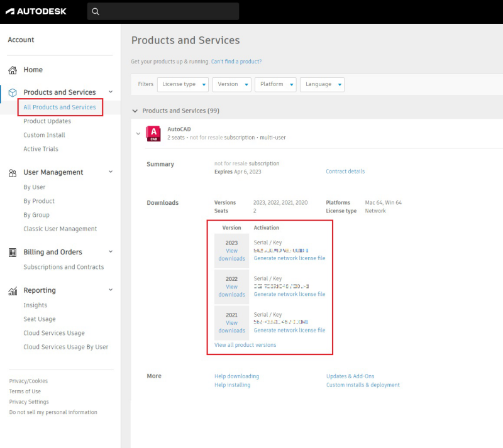Click the Autodesk logo
Screen dimensions: 503x448
pyautogui.click(x=36, y=11)
